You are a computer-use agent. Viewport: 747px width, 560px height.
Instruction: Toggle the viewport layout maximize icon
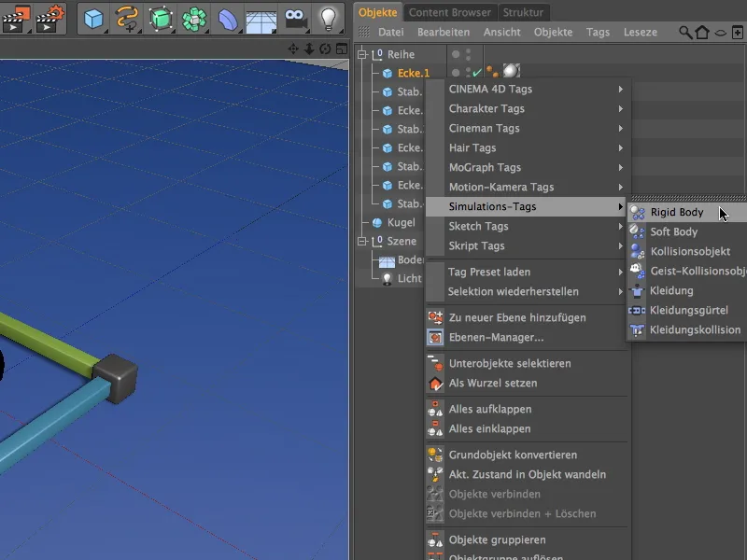(342, 49)
